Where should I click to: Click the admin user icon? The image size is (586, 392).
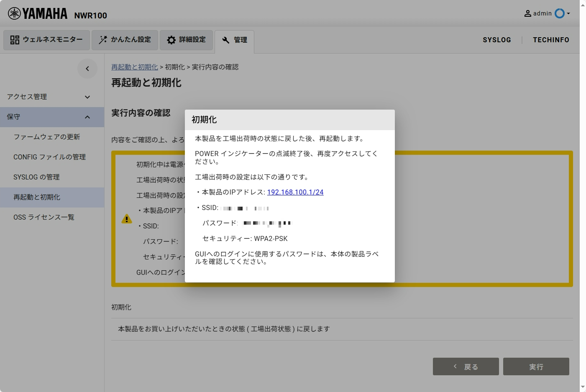[528, 13]
